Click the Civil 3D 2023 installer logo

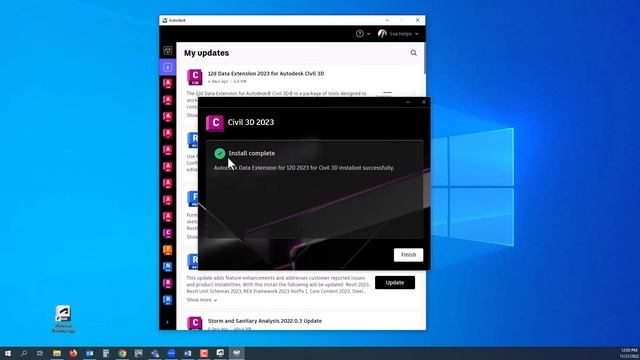[x=215, y=123]
